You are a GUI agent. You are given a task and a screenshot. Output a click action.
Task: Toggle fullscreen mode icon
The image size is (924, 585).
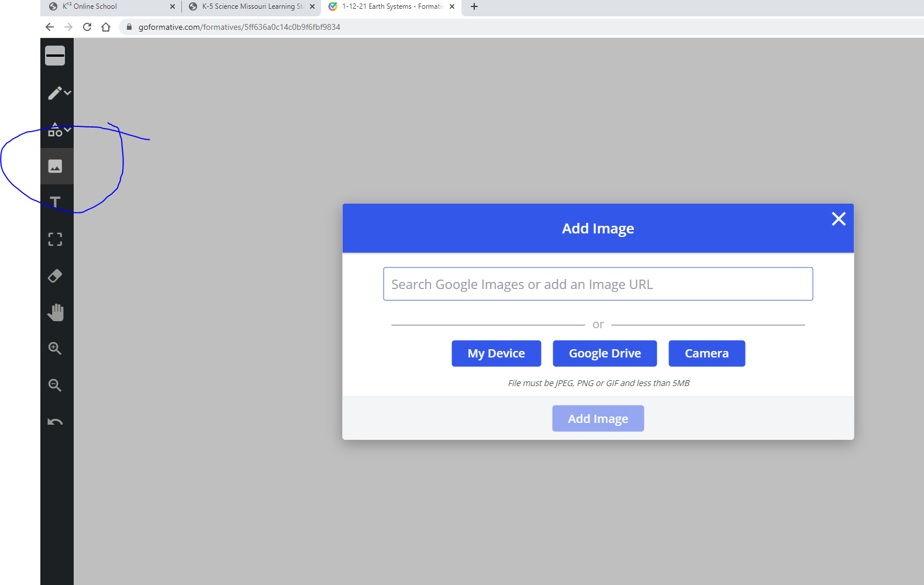click(x=55, y=239)
